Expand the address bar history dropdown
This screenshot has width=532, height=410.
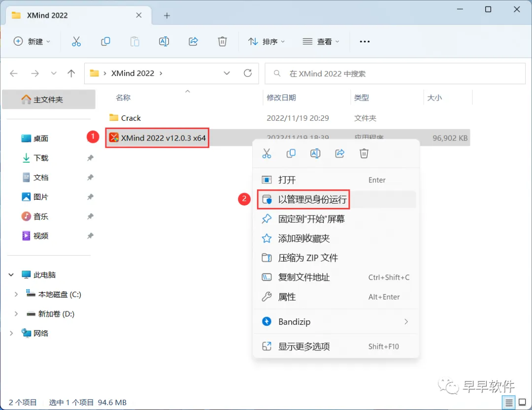click(x=227, y=73)
